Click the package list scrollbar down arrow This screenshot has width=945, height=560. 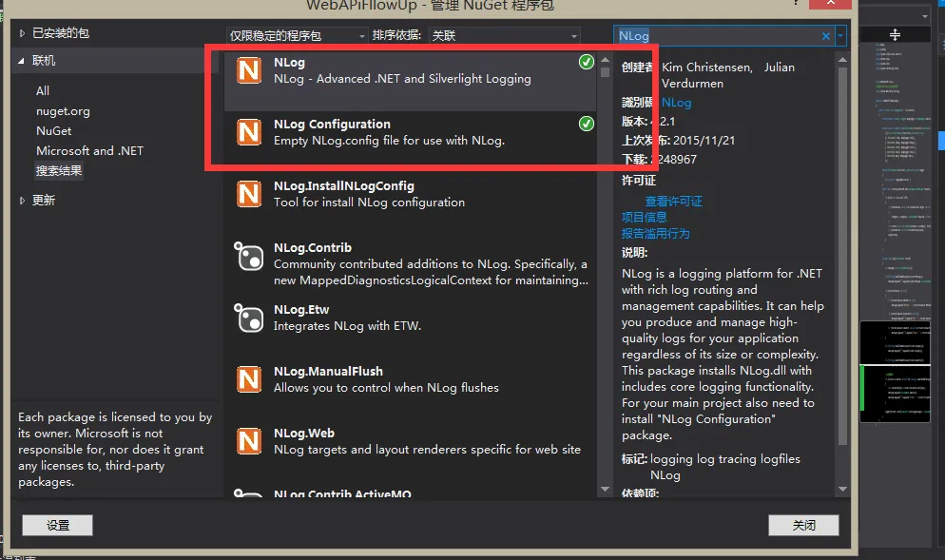click(605, 490)
